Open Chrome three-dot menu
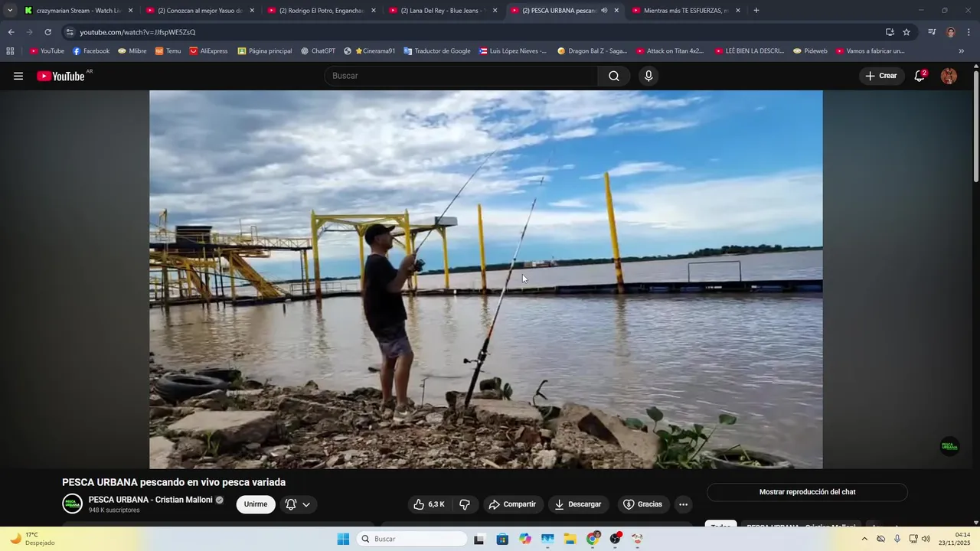 click(969, 32)
